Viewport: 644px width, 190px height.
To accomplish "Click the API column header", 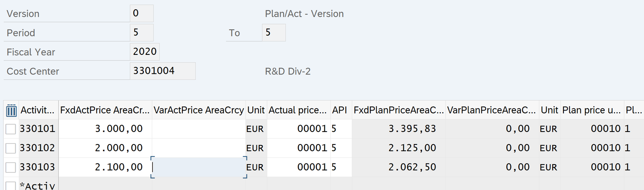I will [x=340, y=110].
